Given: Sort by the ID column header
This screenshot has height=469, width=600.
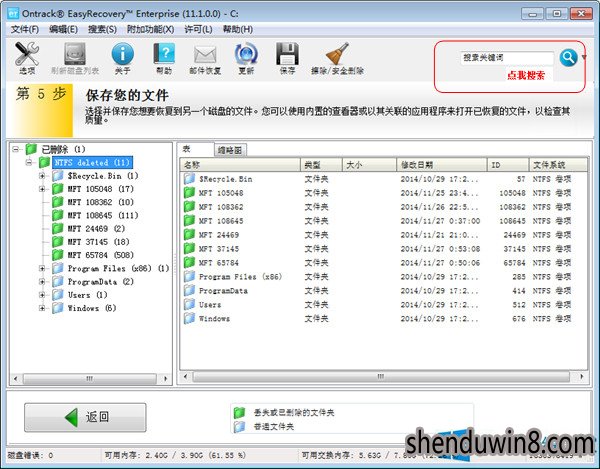Looking at the screenshot, I should click(508, 165).
